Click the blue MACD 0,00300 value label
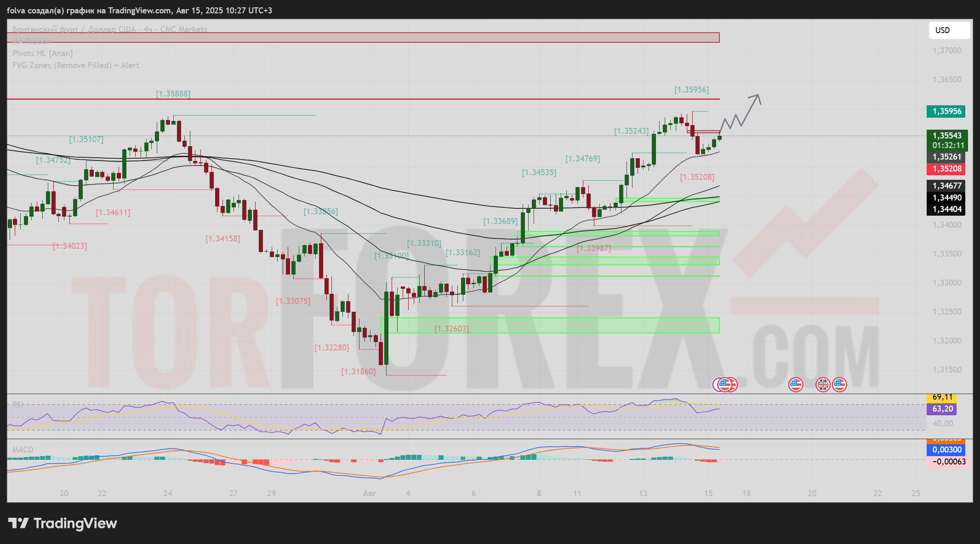980x544 pixels. point(946,450)
